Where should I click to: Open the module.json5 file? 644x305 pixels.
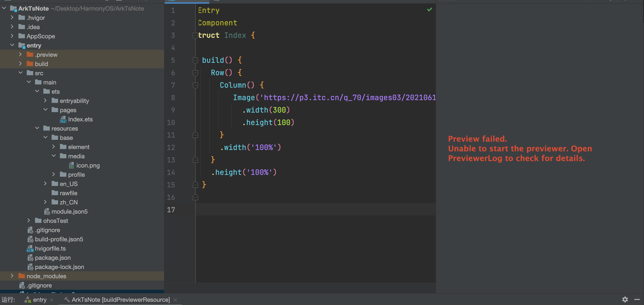[x=69, y=211]
